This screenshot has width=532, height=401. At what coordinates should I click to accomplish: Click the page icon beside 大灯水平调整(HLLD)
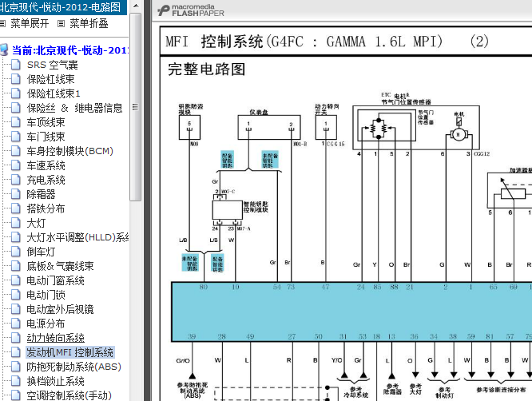tap(16, 236)
